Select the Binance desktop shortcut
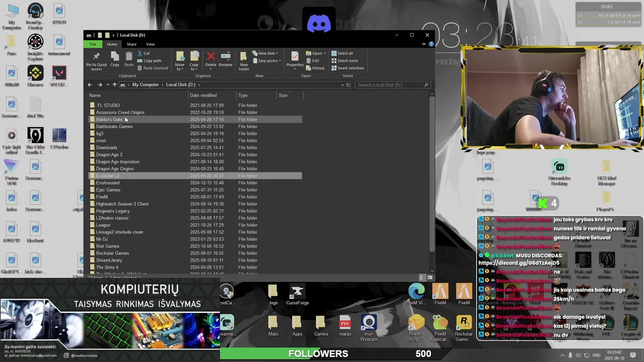 [x=35, y=76]
